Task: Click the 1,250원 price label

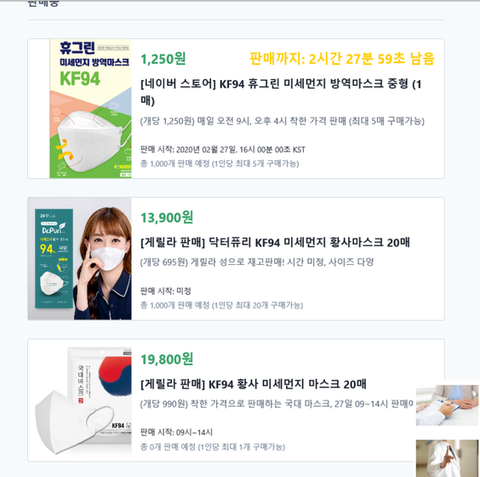Action: (x=163, y=59)
